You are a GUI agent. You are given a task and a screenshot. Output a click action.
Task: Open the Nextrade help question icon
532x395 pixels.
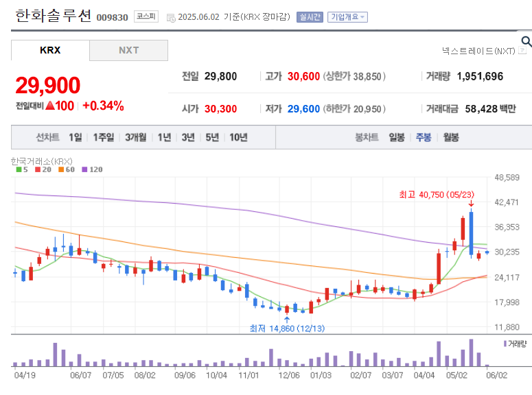pos(523,51)
